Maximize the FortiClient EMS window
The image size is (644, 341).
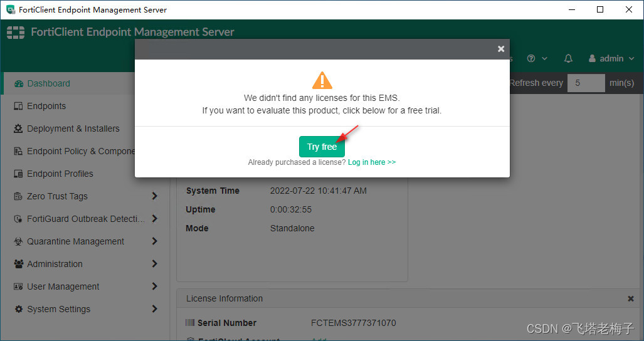600,9
